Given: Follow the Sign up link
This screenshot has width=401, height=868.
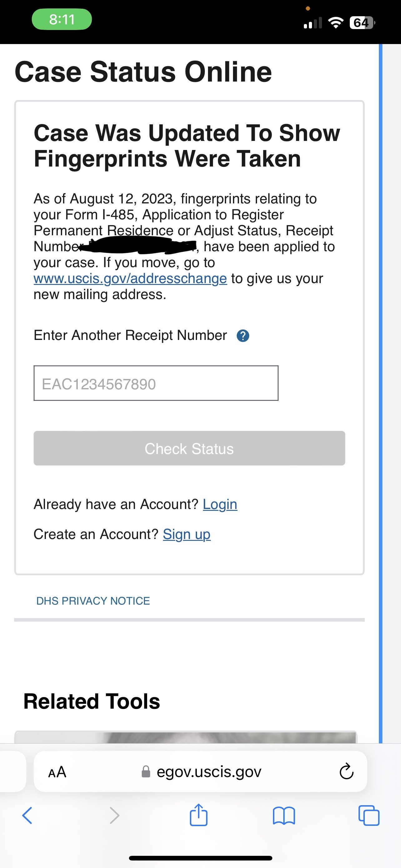Looking at the screenshot, I should (x=186, y=534).
